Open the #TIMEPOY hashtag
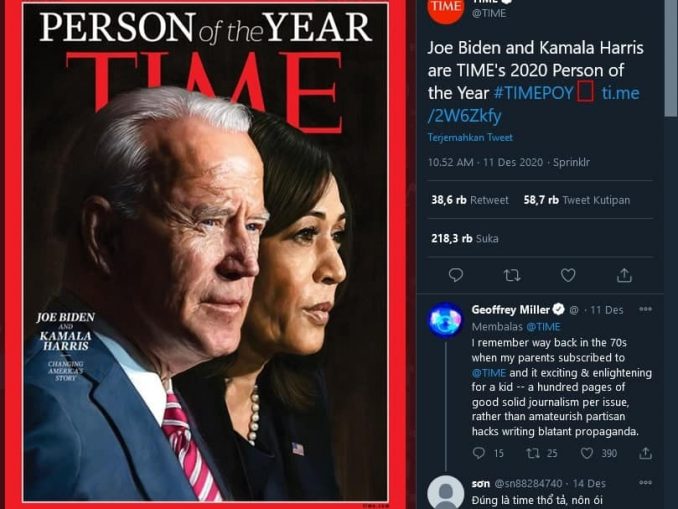Image resolution: width=678 pixels, height=509 pixels. click(x=534, y=93)
